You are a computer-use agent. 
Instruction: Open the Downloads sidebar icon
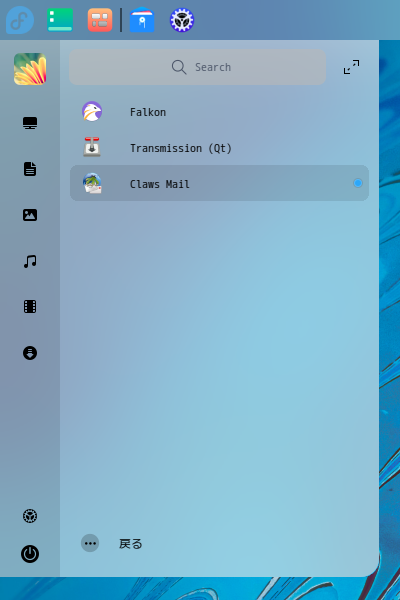pos(30,353)
